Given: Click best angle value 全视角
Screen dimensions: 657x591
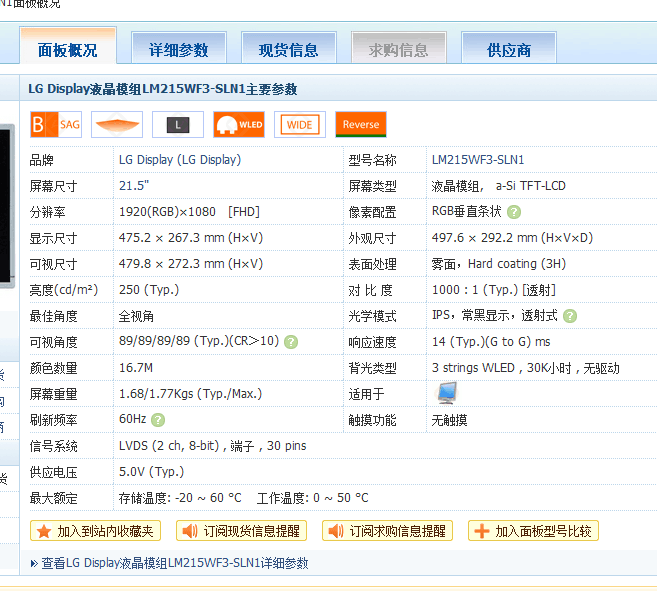Looking at the screenshot, I should [137, 316].
